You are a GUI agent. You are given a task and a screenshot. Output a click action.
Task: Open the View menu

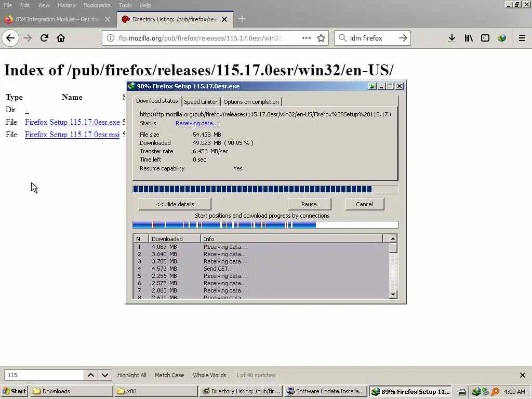44,5
